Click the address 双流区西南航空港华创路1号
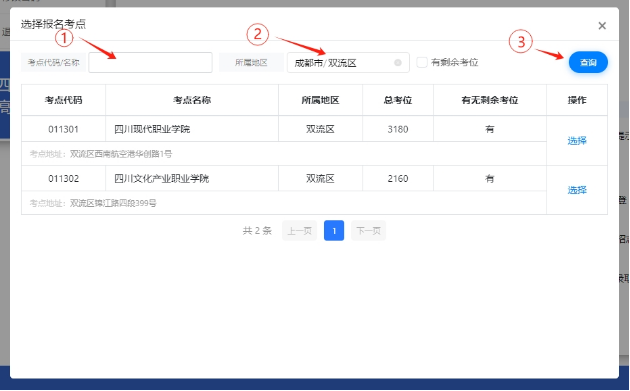 (121, 154)
